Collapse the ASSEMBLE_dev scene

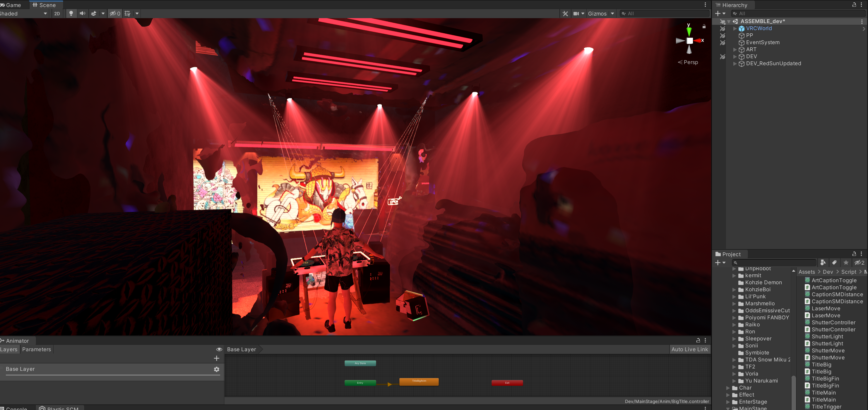[x=729, y=21]
